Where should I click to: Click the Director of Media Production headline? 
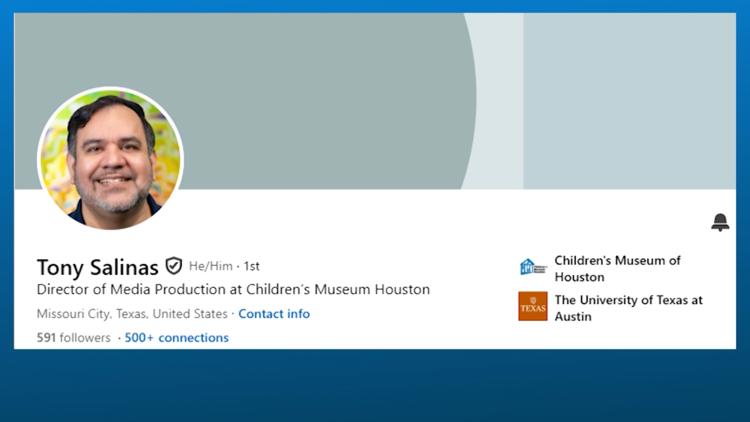(x=233, y=290)
